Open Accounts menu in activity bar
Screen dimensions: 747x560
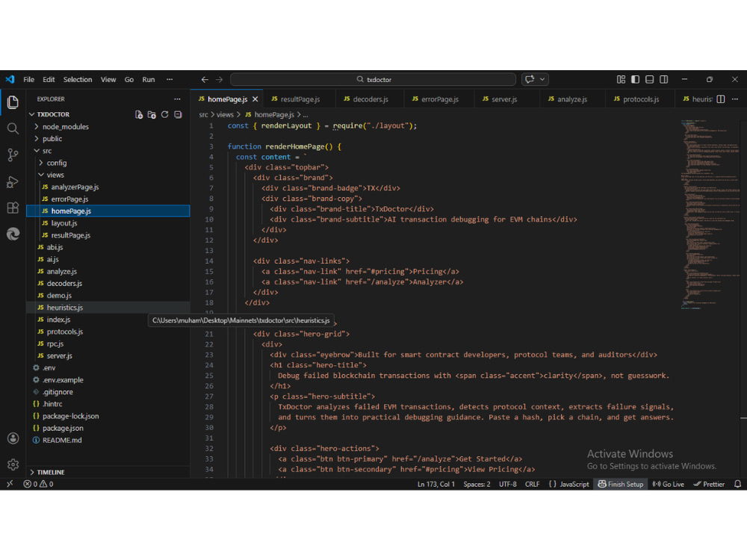(x=13, y=438)
